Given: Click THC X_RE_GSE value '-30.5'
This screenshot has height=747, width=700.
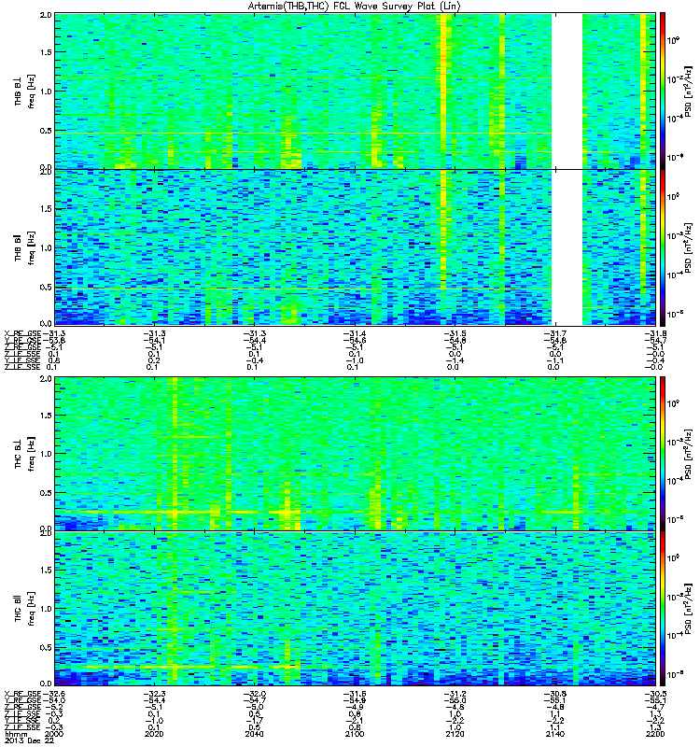Looking at the screenshot, I should (655, 694).
